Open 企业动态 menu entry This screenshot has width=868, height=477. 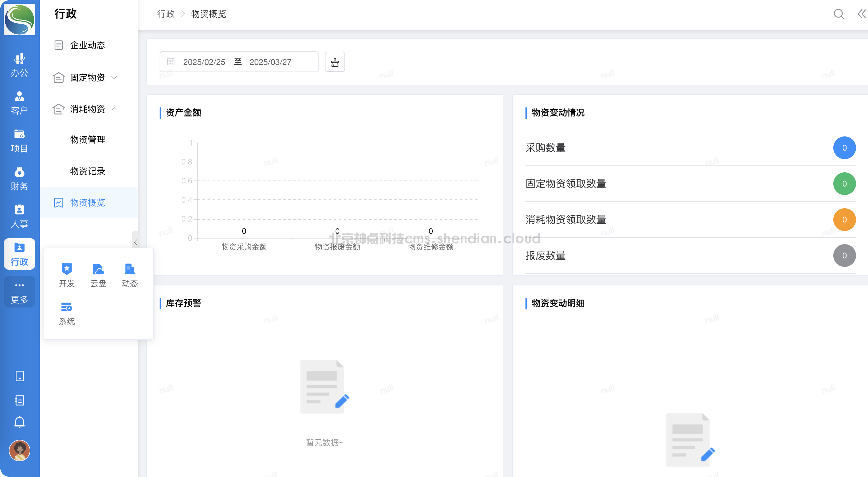tap(87, 45)
